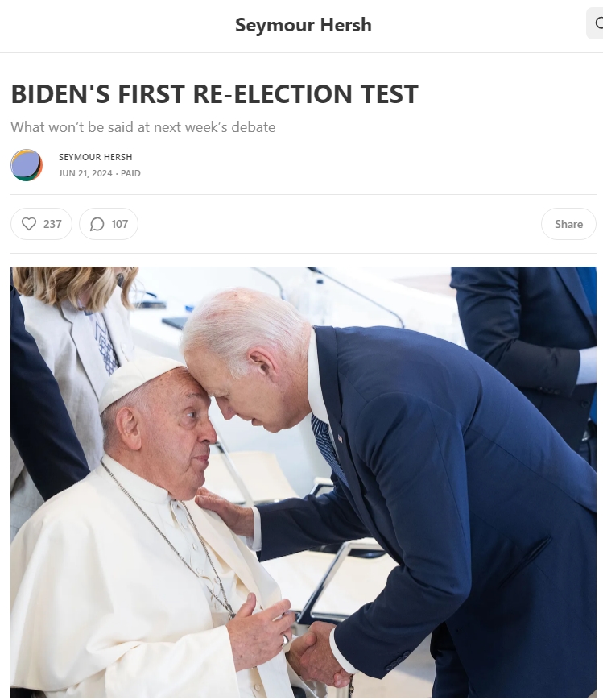Screen dimensions: 603x700
Task: Open the article header photo
Action: point(303,483)
